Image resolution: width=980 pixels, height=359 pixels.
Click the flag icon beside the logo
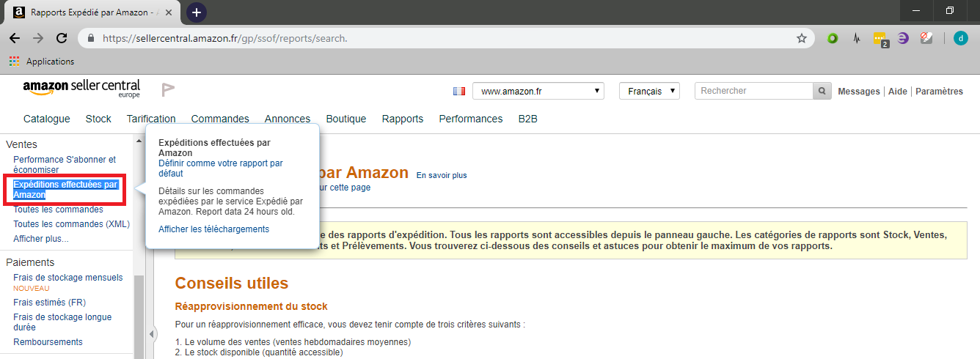(x=168, y=90)
